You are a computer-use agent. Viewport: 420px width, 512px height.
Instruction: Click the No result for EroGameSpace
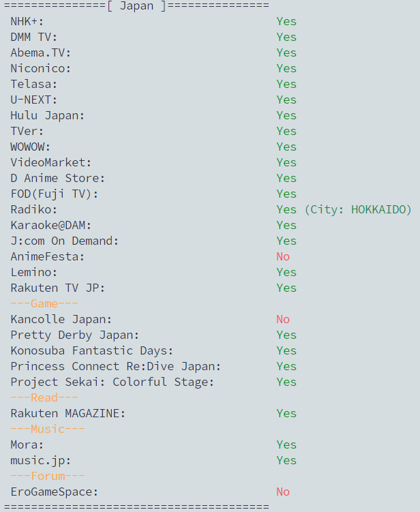click(283, 492)
